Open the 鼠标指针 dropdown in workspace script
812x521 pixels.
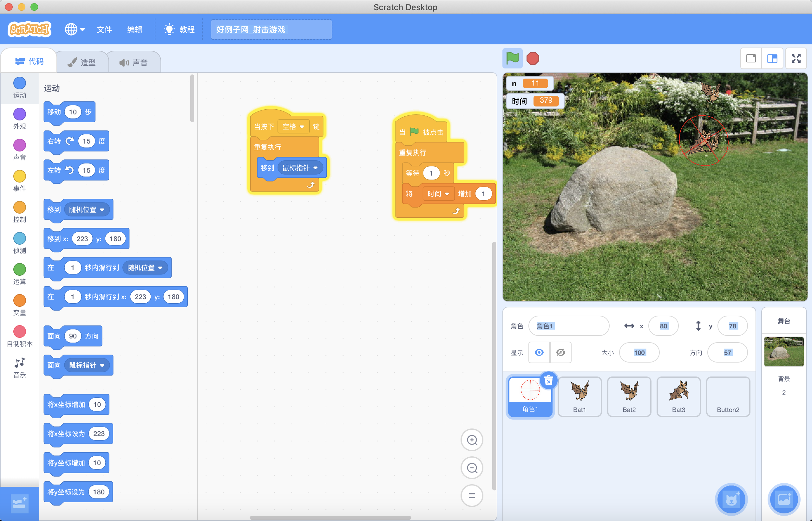click(300, 168)
